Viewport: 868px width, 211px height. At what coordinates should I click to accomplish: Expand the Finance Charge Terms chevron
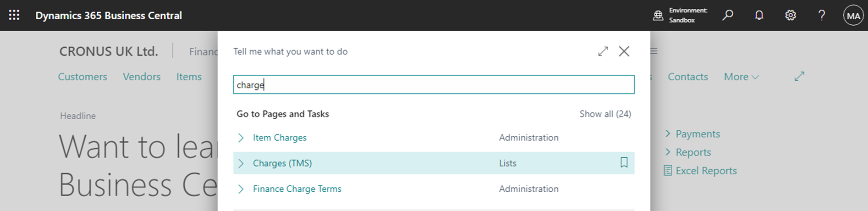(x=241, y=189)
